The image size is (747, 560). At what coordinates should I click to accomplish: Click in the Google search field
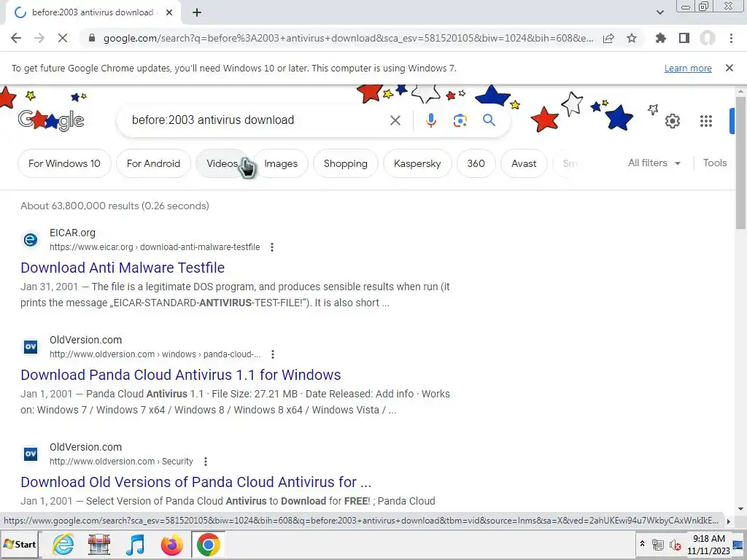click(x=258, y=120)
